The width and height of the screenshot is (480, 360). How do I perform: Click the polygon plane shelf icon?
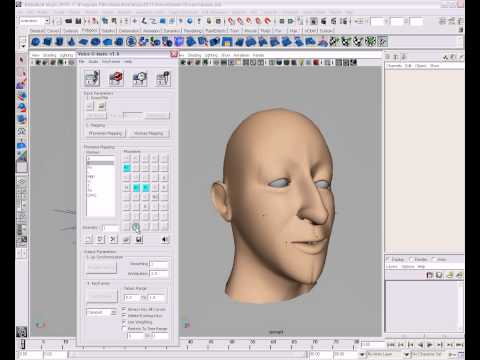click(84, 42)
